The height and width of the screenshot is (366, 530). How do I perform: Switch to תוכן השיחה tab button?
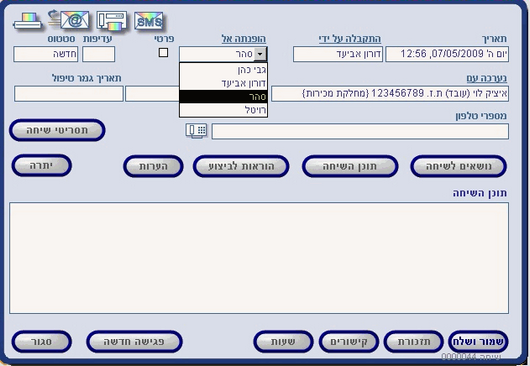(x=350, y=166)
